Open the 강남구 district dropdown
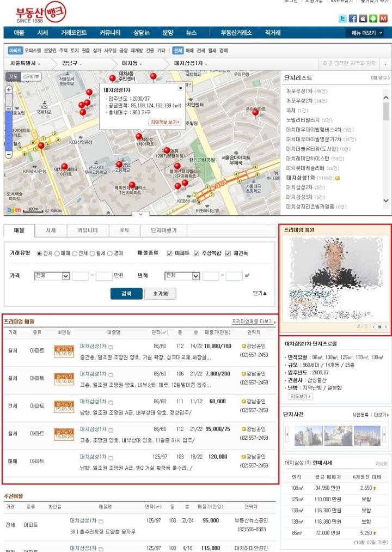This screenshot has width=392, height=552. (72, 63)
